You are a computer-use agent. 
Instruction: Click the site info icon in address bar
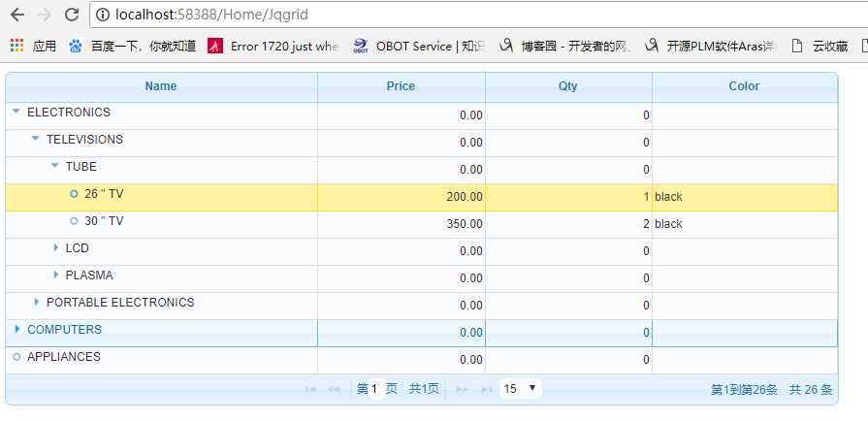coord(103,15)
